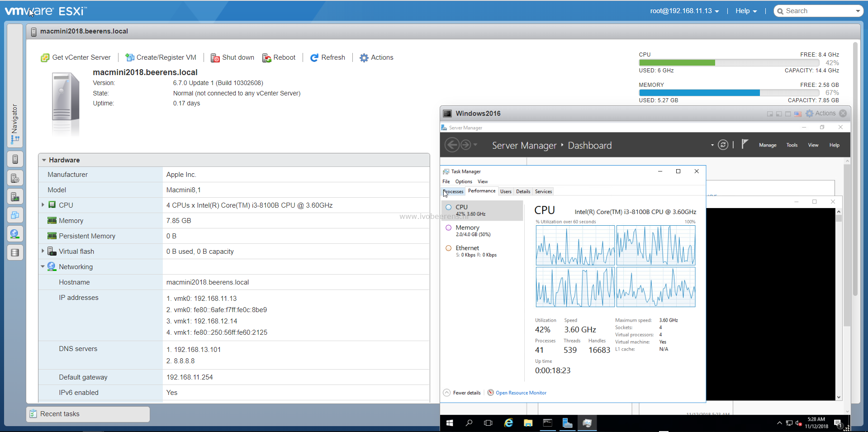
Task: Switch to the Performance tab
Action: 482,191
